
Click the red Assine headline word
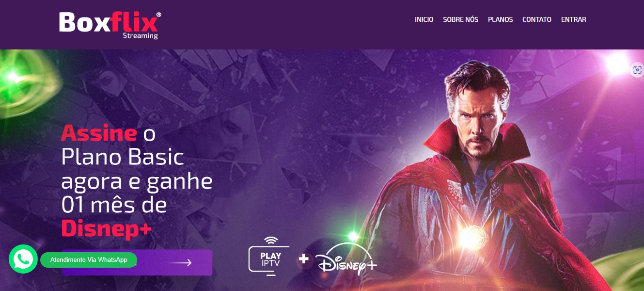pos(99,133)
